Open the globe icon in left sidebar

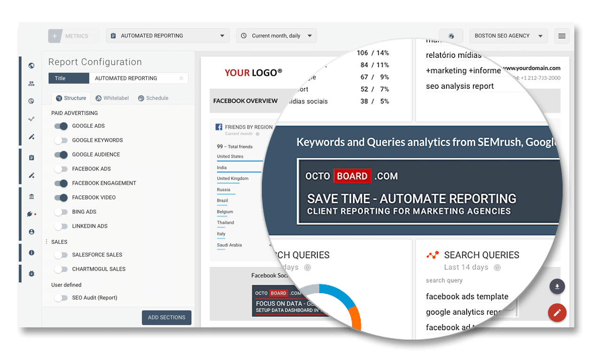pos(31,66)
